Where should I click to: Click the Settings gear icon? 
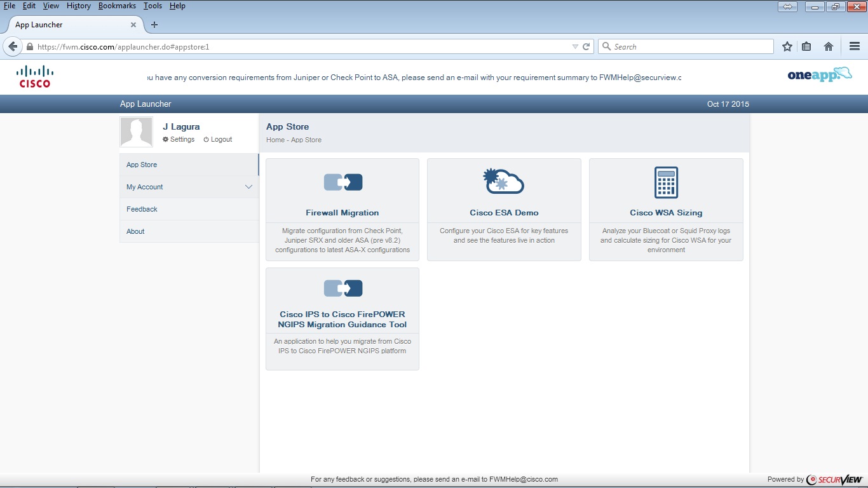[x=166, y=139]
